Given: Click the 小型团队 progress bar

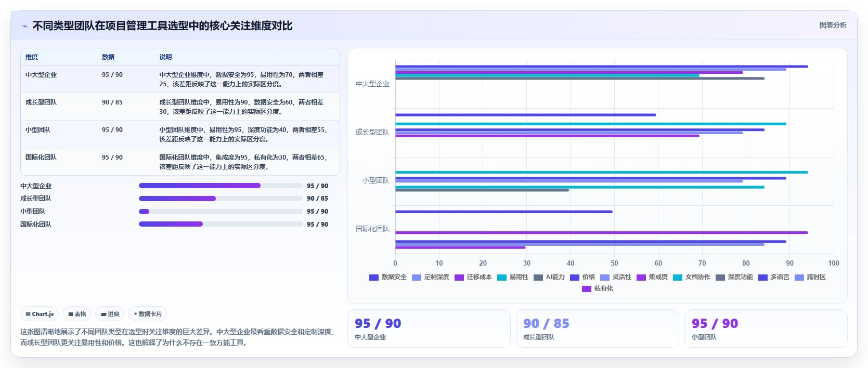Looking at the screenshot, I should coord(221,212).
